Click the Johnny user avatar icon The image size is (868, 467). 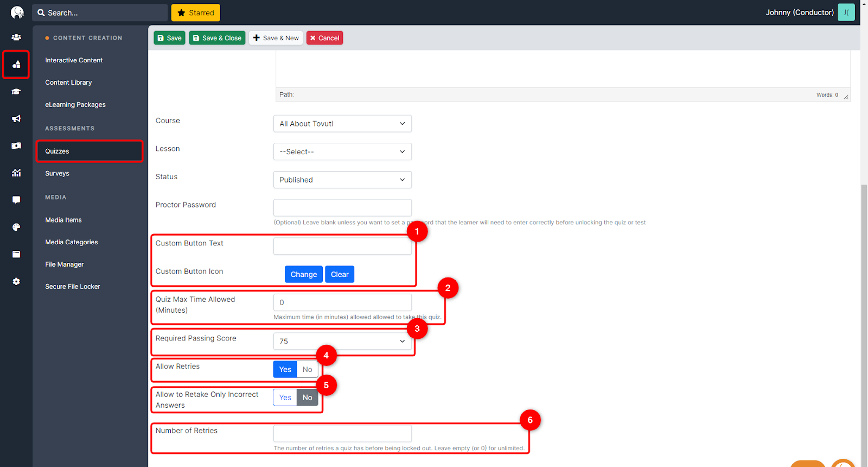(846, 12)
